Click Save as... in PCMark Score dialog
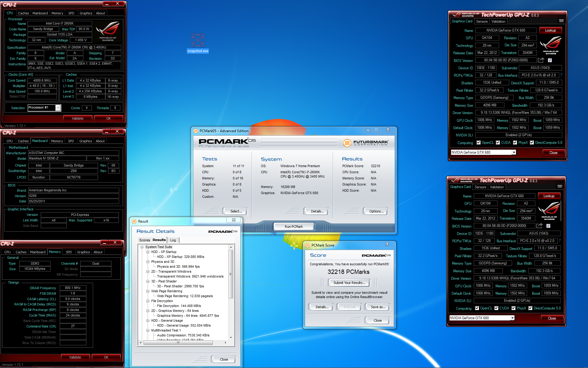The image size is (588, 368). click(x=378, y=307)
